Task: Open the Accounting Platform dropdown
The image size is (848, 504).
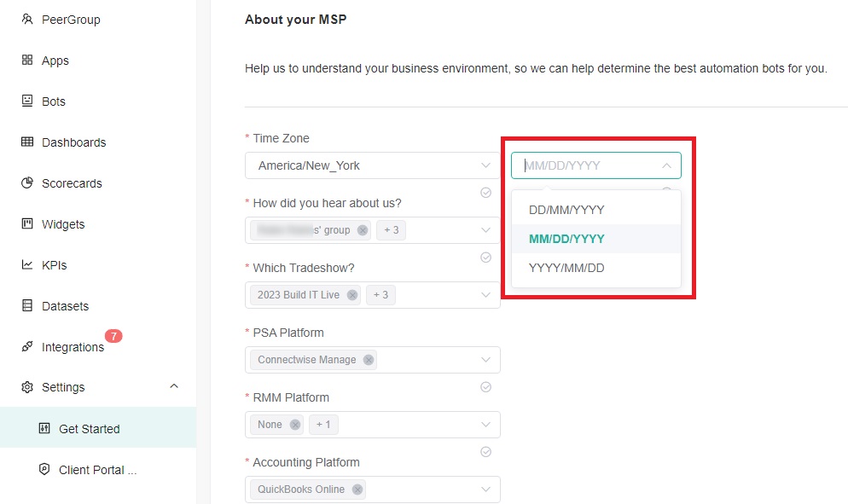Action: (487, 489)
